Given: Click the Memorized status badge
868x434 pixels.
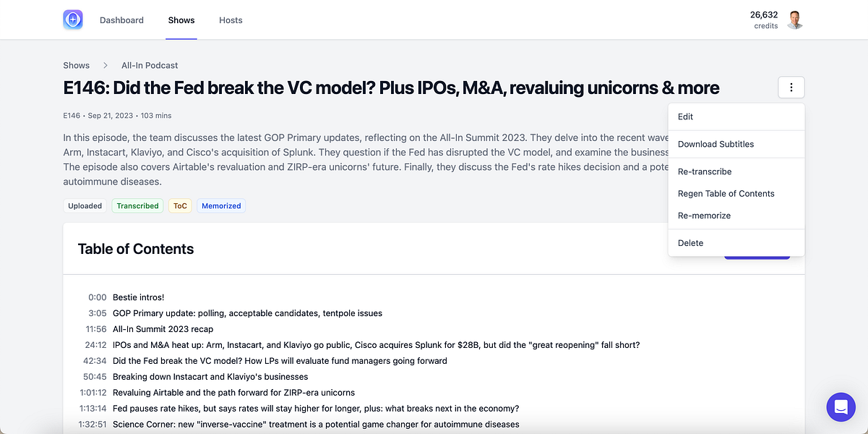Looking at the screenshot, I should pos(221,206).
